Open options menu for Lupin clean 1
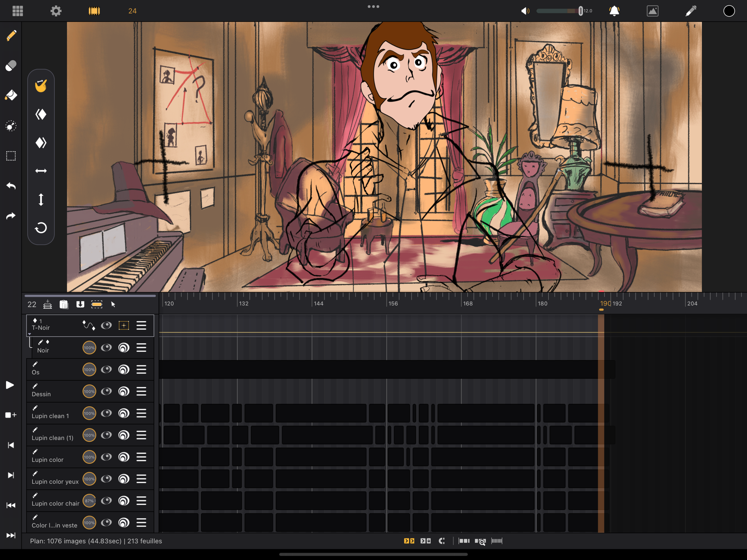747x560 pixels. tap(142, 413)
